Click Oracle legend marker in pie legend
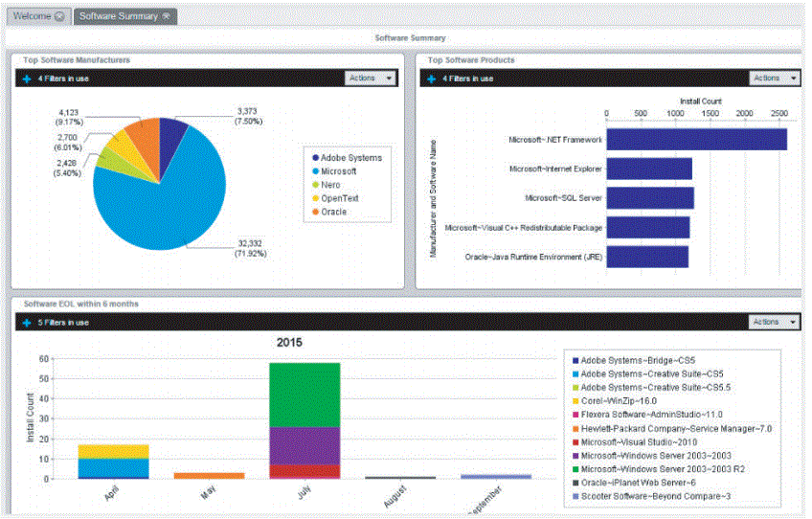Screen dimensions: 812x519 point(315,212)
